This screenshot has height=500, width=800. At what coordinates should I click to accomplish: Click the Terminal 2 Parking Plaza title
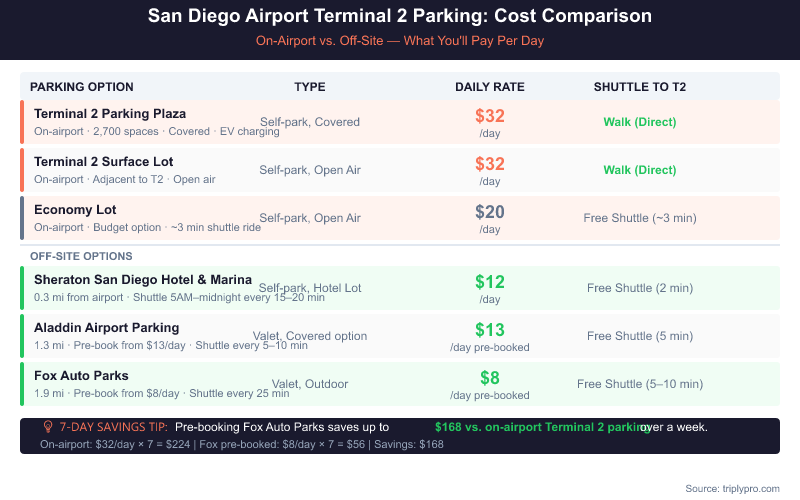109,114
